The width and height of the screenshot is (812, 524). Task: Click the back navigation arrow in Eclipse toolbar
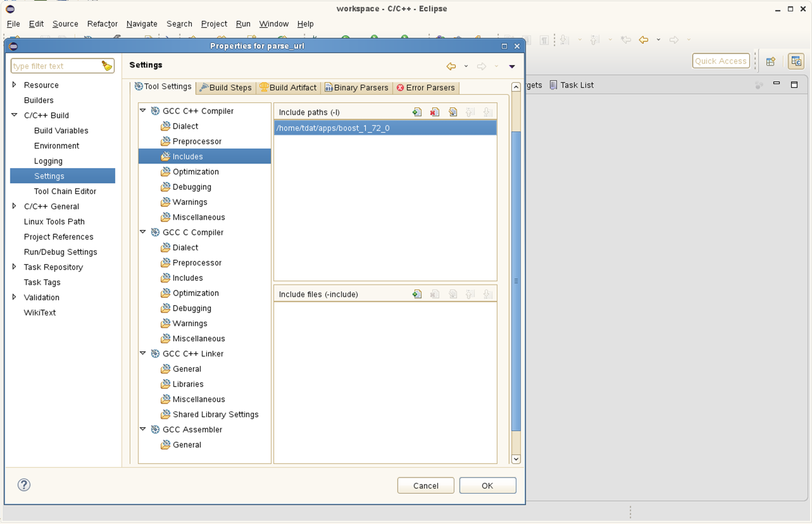tap(643, 40)
